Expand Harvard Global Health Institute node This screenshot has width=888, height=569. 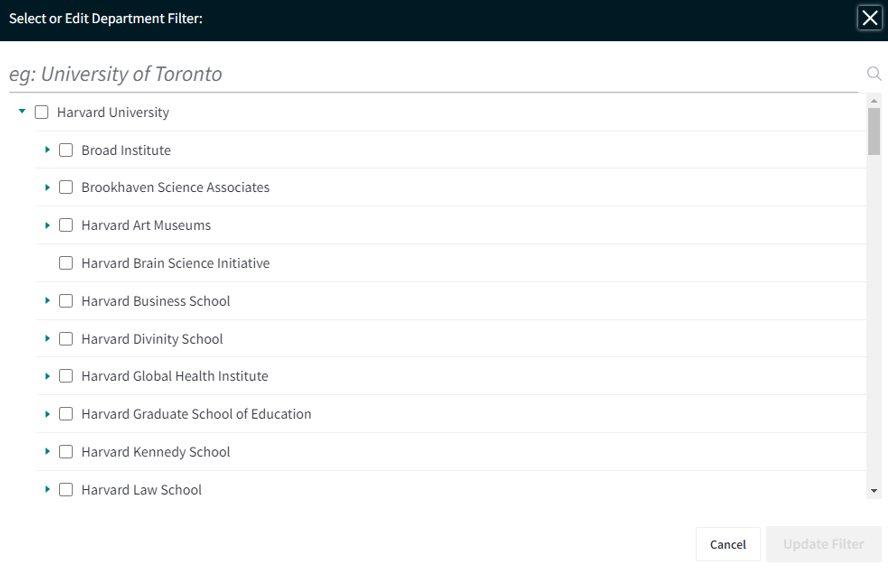pyautogui.click(x=48, y=376)
